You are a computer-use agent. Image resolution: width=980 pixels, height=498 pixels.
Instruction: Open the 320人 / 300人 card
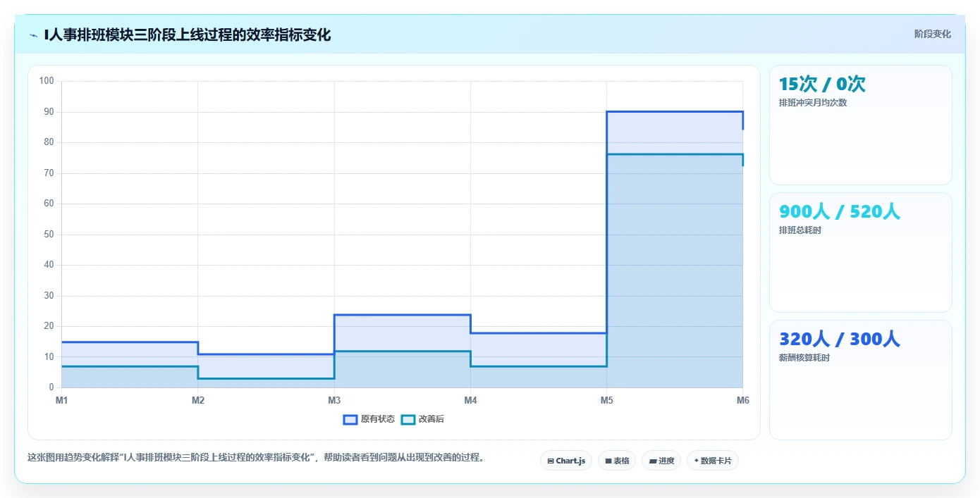(861, 380)
